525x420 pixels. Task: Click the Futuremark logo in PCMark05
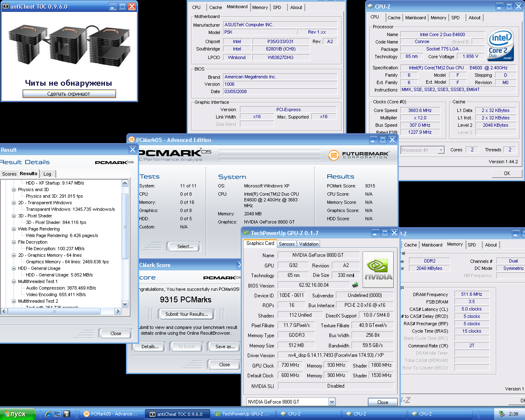point(359,155)
